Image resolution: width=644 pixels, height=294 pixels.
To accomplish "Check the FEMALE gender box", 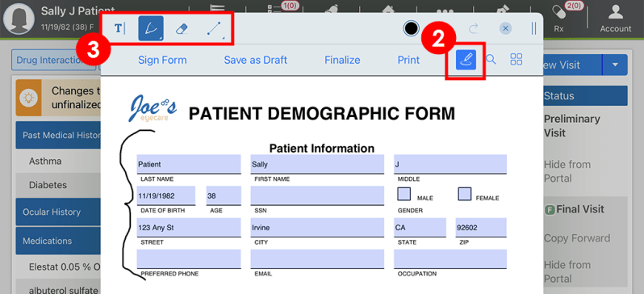I will [465, 194].
